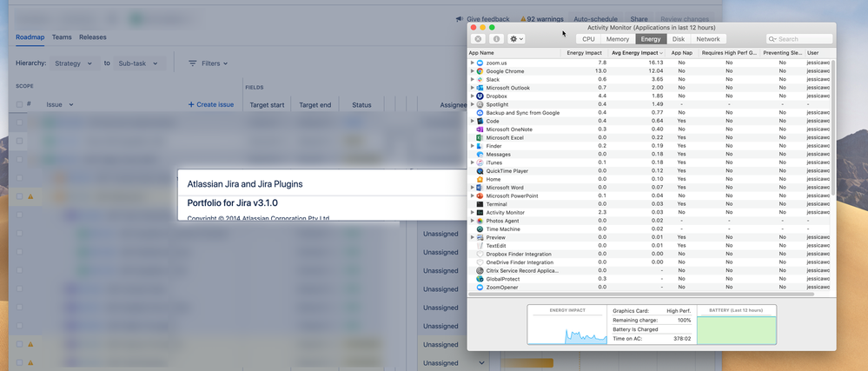Expand the Microsoft Outlook process row
This screenshot has width=868, height=371.
click(x=472, y=88)
